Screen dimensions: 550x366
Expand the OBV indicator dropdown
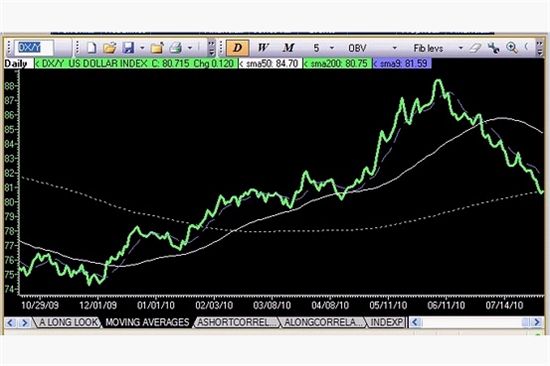click(395, 48)
